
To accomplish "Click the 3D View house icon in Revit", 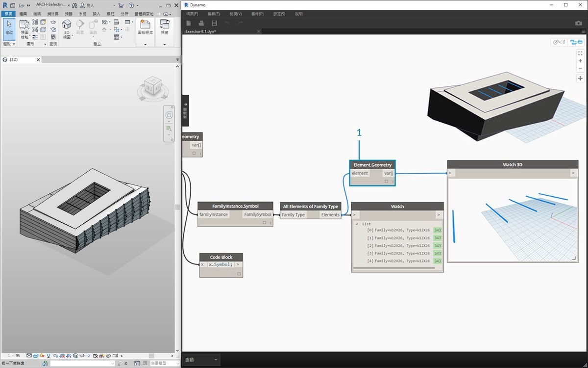I will 66,24.
